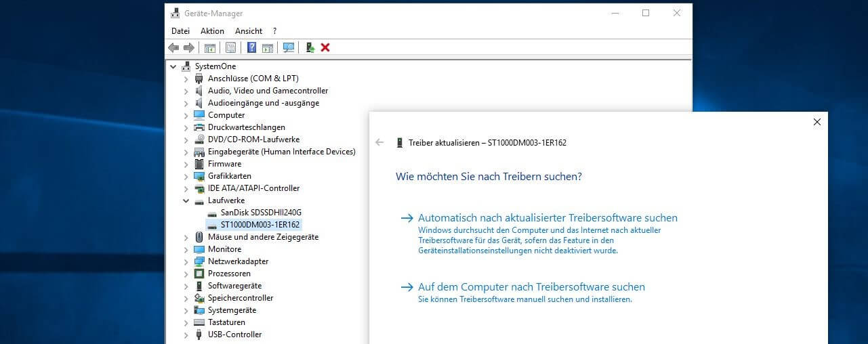Click the Mäuse und andere Zeigegeräte mouse icon

pos(199,237)
